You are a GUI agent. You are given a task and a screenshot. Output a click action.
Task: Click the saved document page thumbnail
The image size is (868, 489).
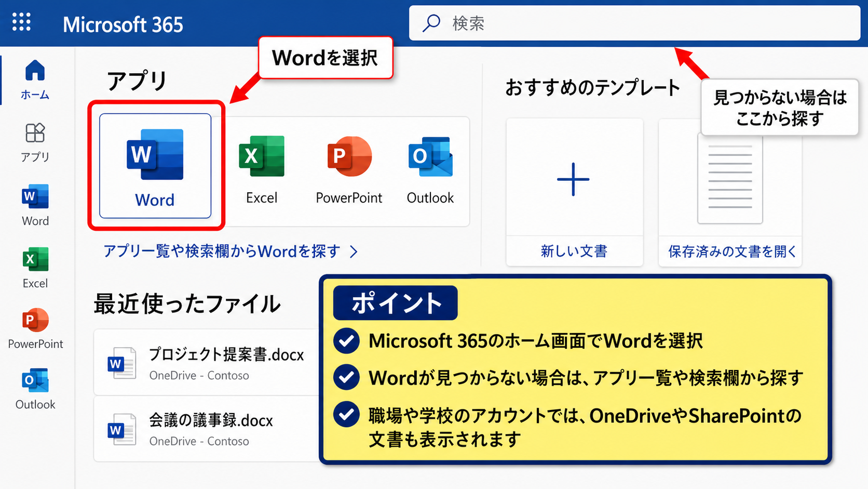point(730,179)
